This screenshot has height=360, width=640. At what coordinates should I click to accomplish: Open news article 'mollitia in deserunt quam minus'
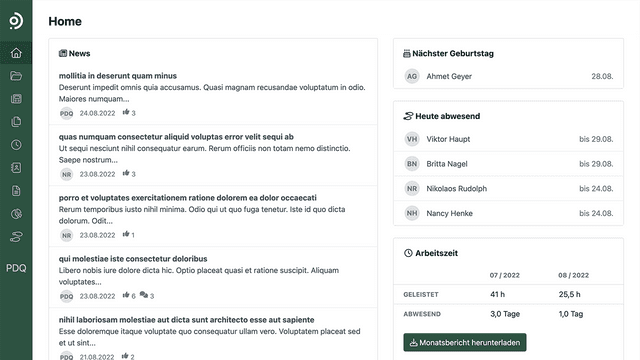click(118, 76)
